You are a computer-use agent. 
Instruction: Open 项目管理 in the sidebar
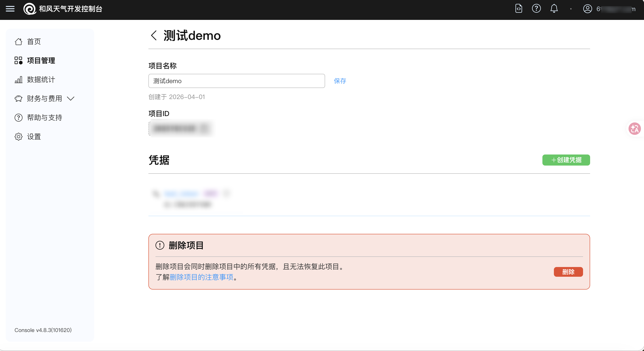pos(35,61)
